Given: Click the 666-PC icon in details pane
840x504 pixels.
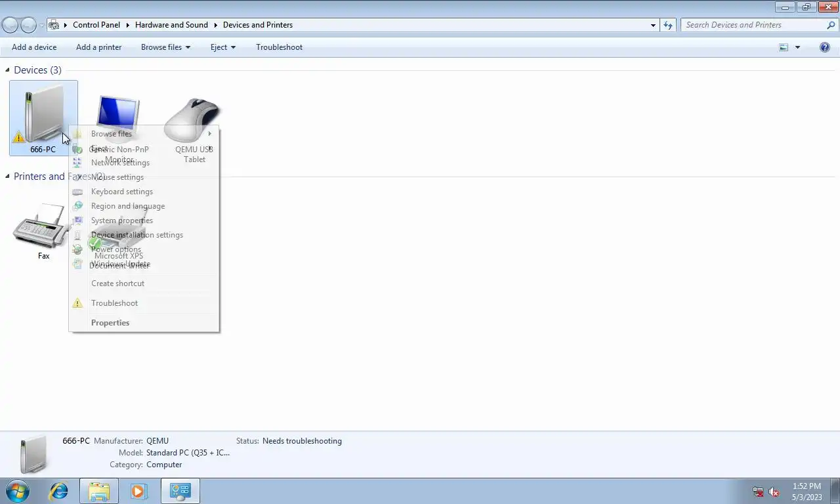Looking at the screenshot, I should tap(34, 454).
